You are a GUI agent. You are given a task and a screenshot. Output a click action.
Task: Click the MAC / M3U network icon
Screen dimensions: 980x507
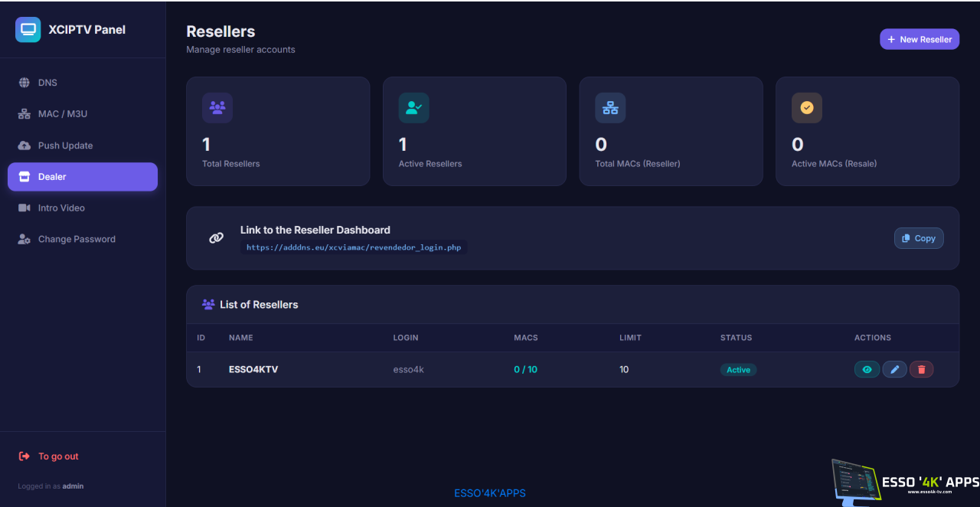point(24,114)
